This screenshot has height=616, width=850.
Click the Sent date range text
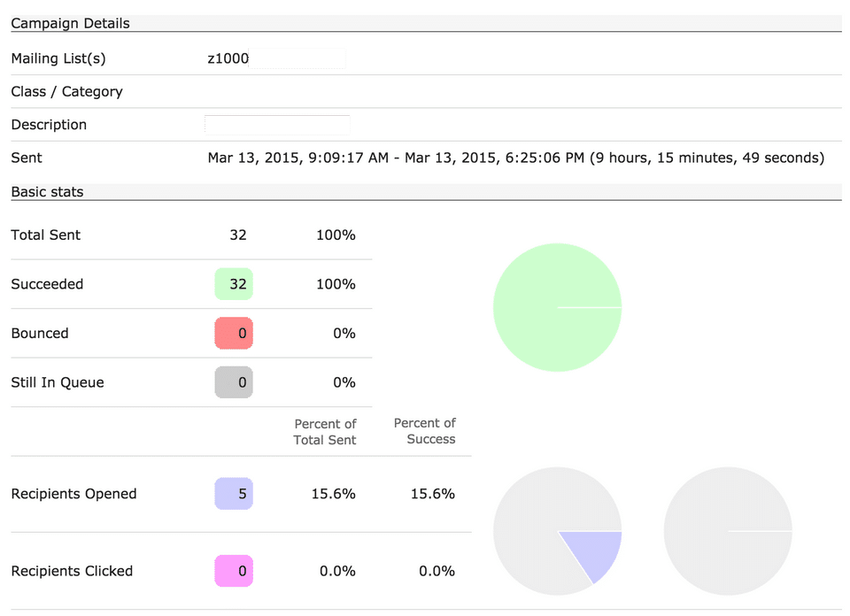click(x=515, y=158)
